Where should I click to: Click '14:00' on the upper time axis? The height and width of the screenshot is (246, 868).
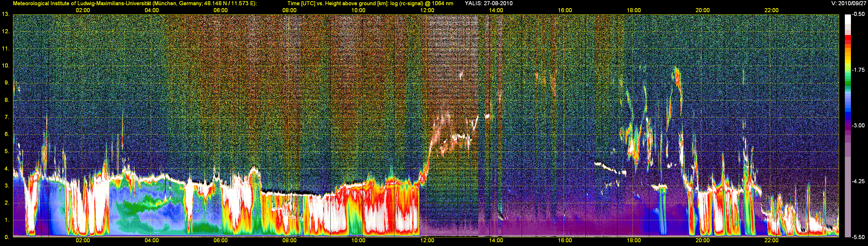pos(496,10)
